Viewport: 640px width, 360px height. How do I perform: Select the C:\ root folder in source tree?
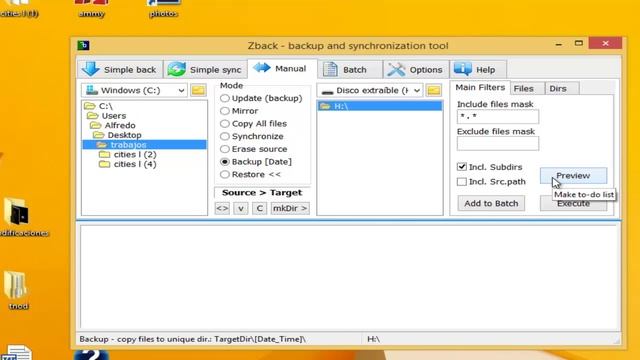point(98,106)
